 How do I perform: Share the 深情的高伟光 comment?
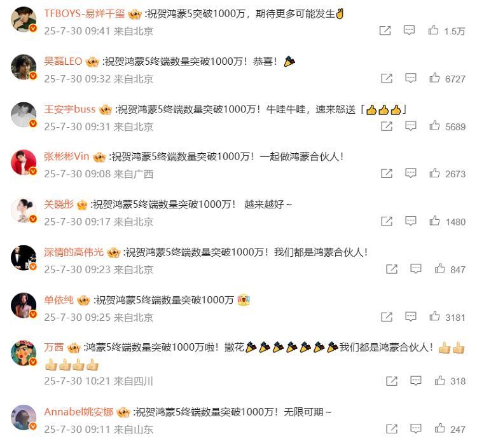point(392,269)
